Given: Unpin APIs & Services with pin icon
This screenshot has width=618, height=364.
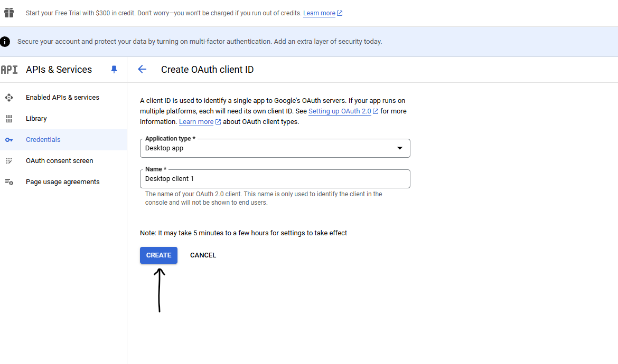Looking at the screenshot, I should tap(114, 70).
